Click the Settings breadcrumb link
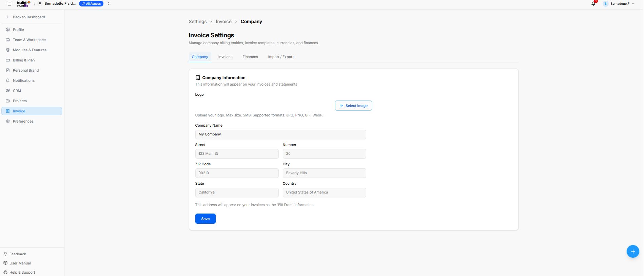Viewport: 644px width, 276px height. [198, 21]
